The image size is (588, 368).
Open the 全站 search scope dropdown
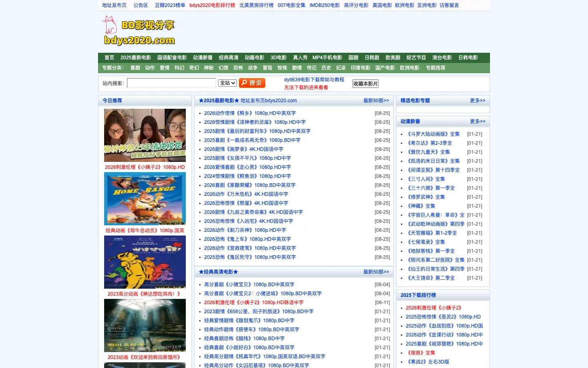[x=227, y=83]
